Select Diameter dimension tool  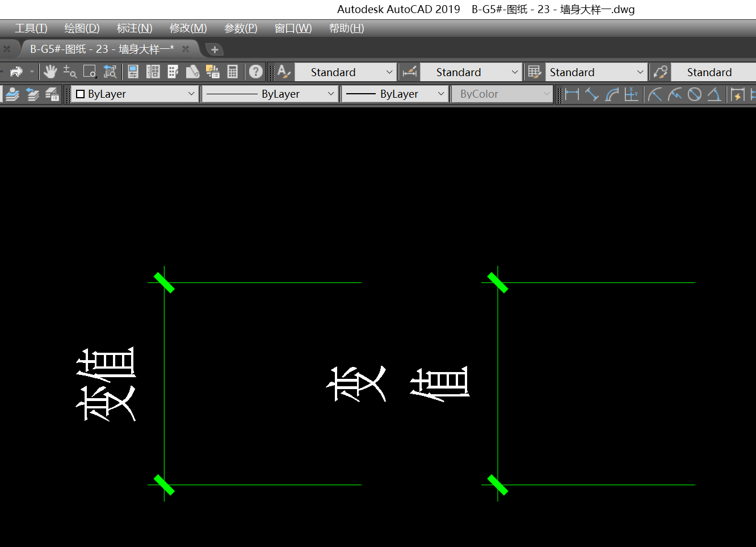coord(694,94)
